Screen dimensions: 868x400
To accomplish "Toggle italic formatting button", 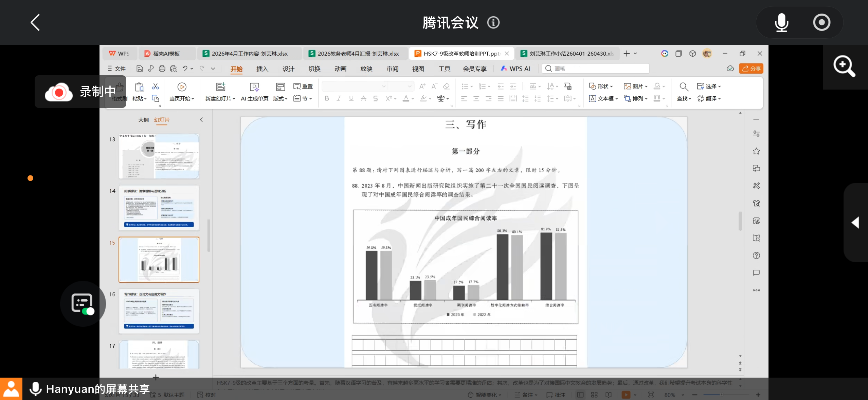I will coord(339,98).
